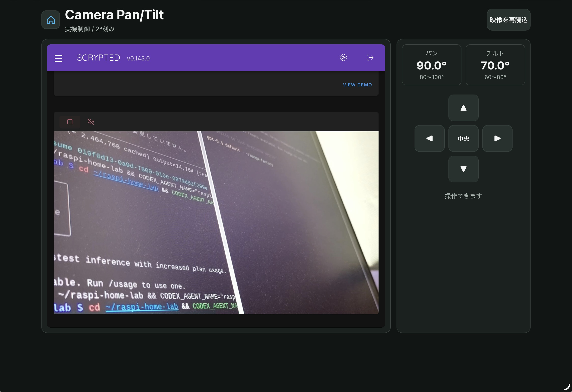
Task: Click the v0.143.0 version label
Action: pos(138,59)
